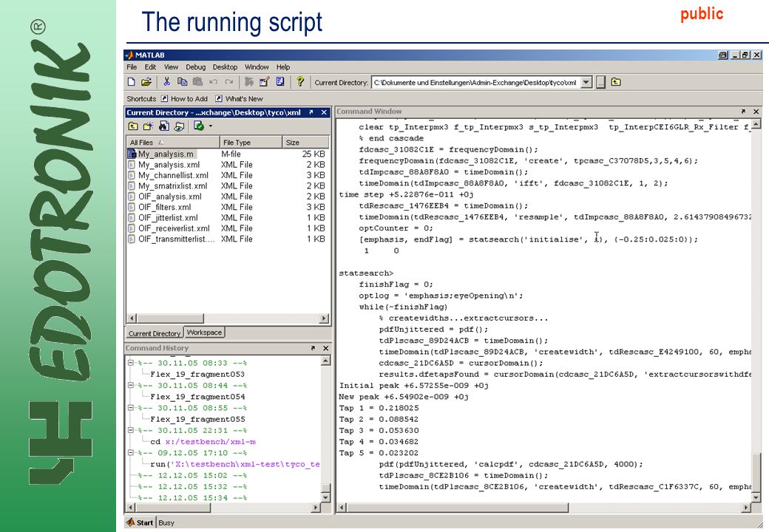The width and height of the screenshot is (769, 532).
Task: Collapse the 30.11.05 08:44 history group
Action: tap(131, 386)
